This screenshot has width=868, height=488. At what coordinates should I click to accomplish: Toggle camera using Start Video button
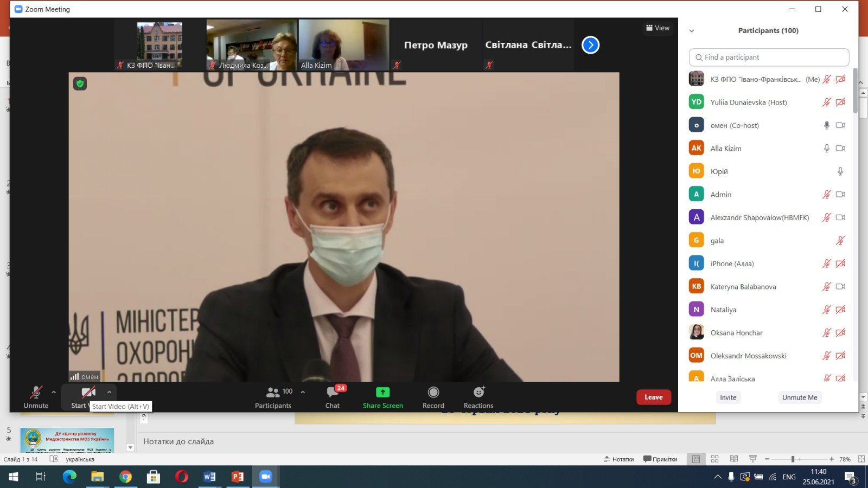(x=87, y=393)
